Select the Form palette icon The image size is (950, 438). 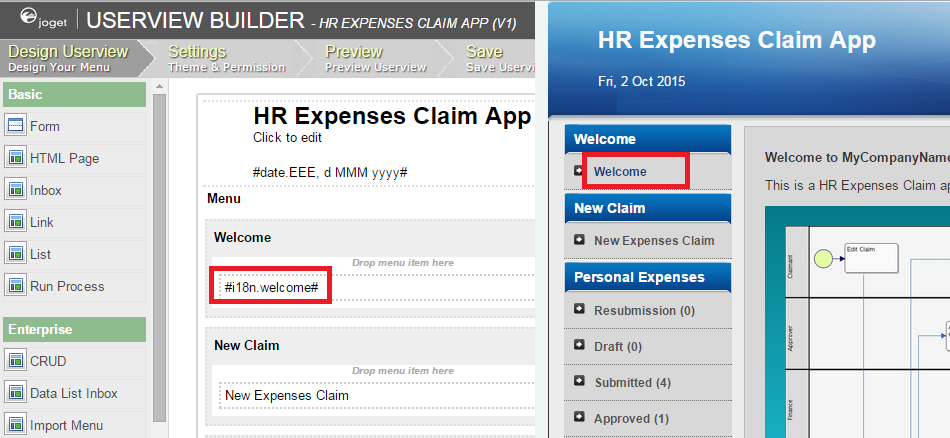click(15, 126)
